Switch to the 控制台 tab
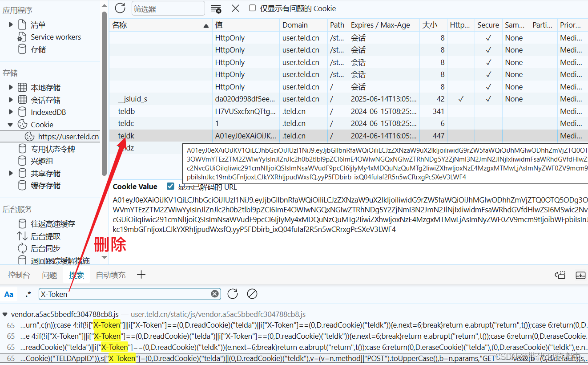 click(19, 275)
